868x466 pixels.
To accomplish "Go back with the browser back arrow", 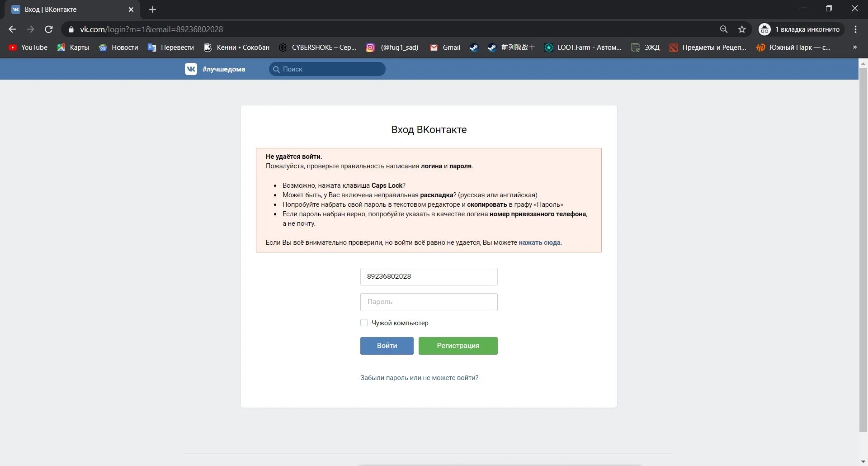I will pyautogui.click(x=12, y=29).
